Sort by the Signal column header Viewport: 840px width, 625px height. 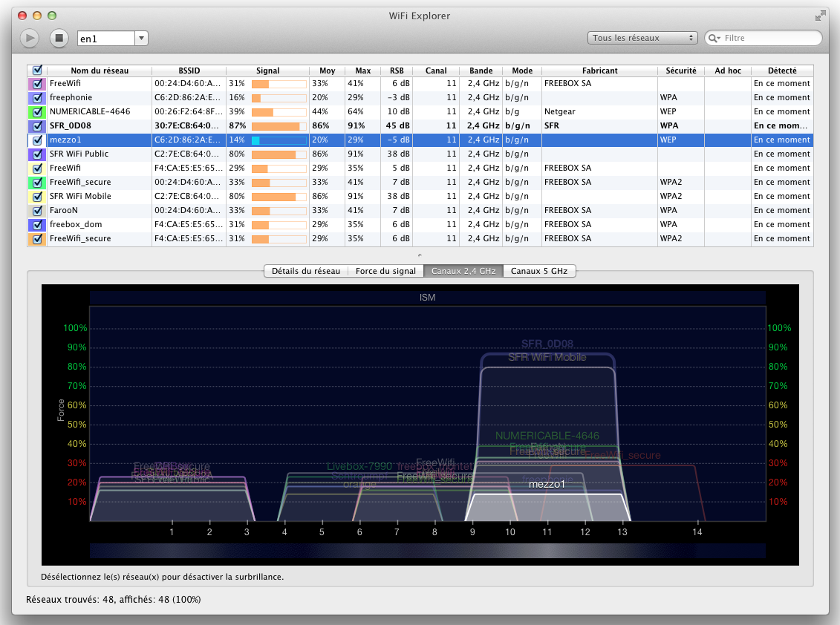(x=267, y=71)
